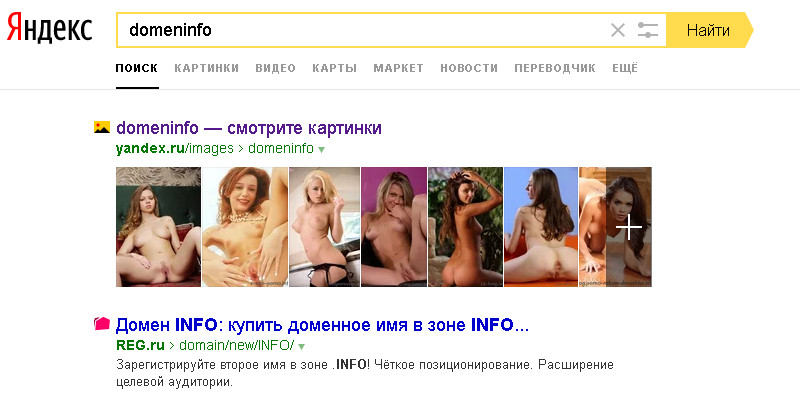Click the Яндекс logo
The width and height of the screenshot is (800, 400).
coord(49,29)
